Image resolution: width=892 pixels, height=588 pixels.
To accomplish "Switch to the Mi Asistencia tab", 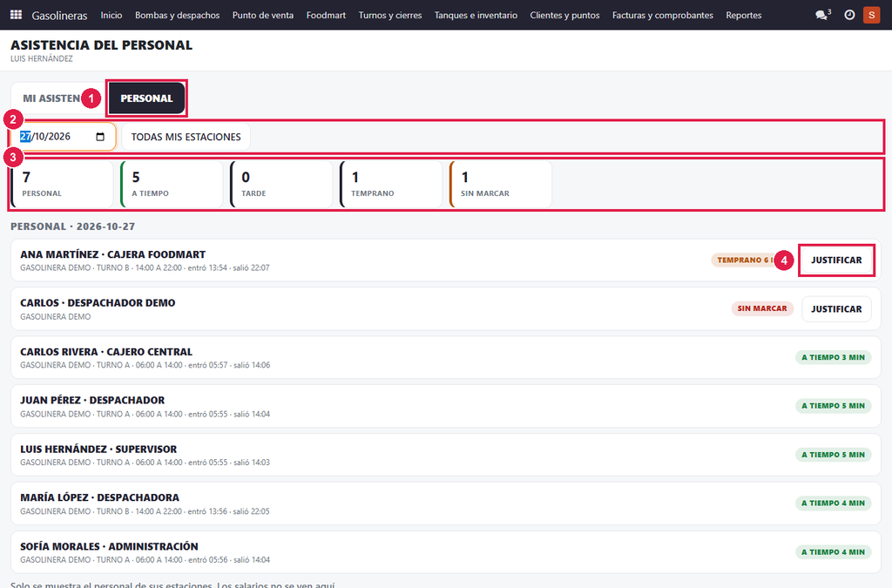I will (51, 98).
